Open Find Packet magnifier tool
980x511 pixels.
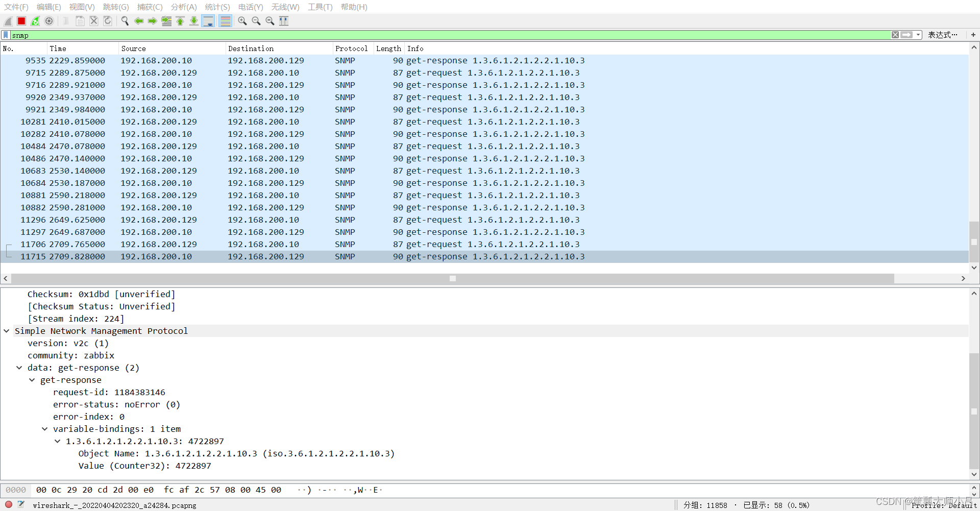pyautogui.click(x=125, y=21)
